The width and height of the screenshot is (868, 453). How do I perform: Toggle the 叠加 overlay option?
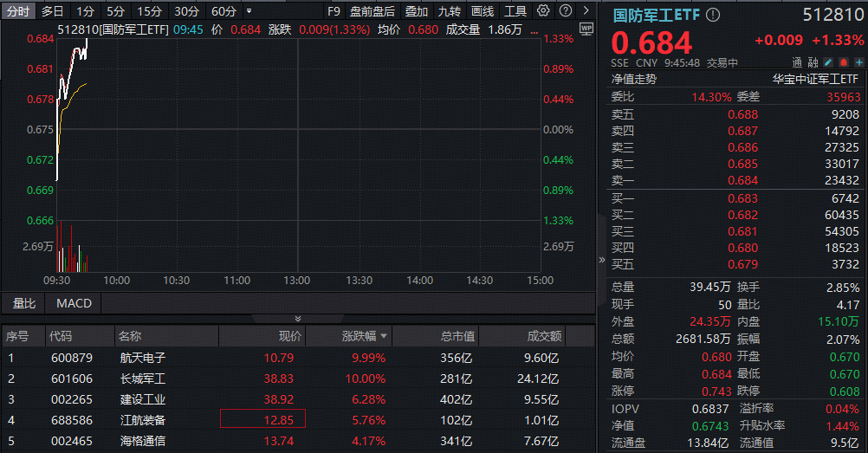[417, 11]
